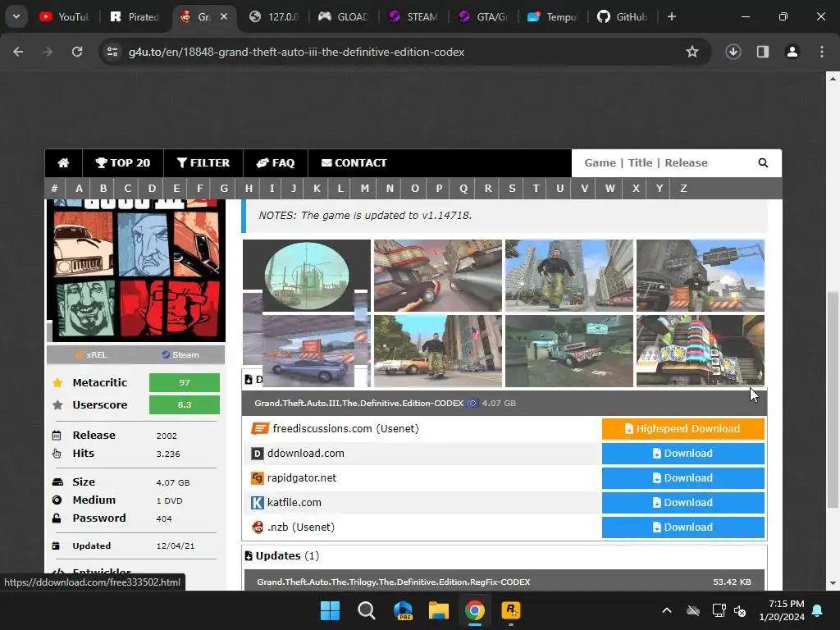Click the katfile.com K icon
Image resolution: width=840 pixels, height=630 pixels.
pos(257,503)
